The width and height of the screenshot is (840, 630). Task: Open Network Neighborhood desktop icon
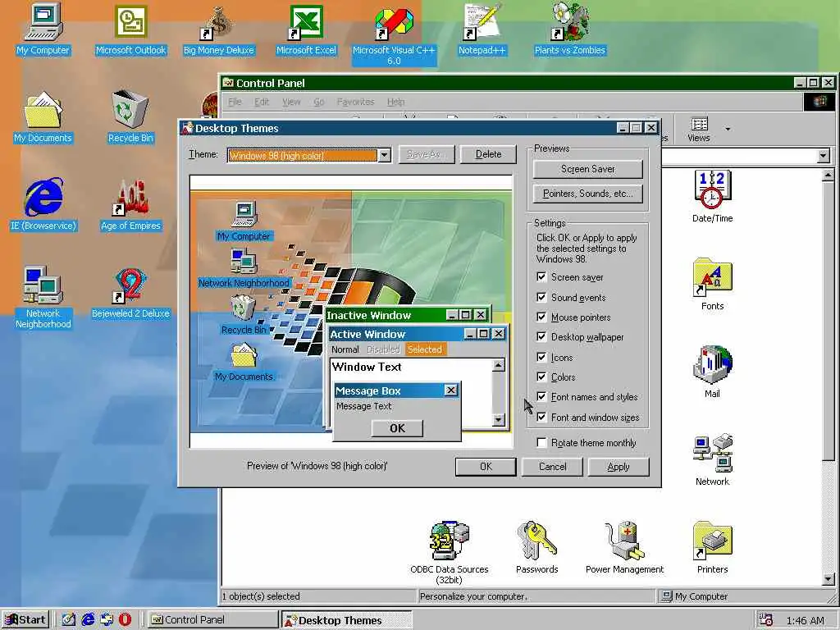(43, 297)
